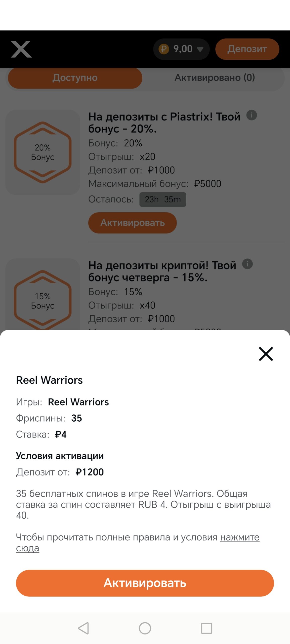Tap the crypto Thursday bonus title
The image size is (290, 644).
162,271
